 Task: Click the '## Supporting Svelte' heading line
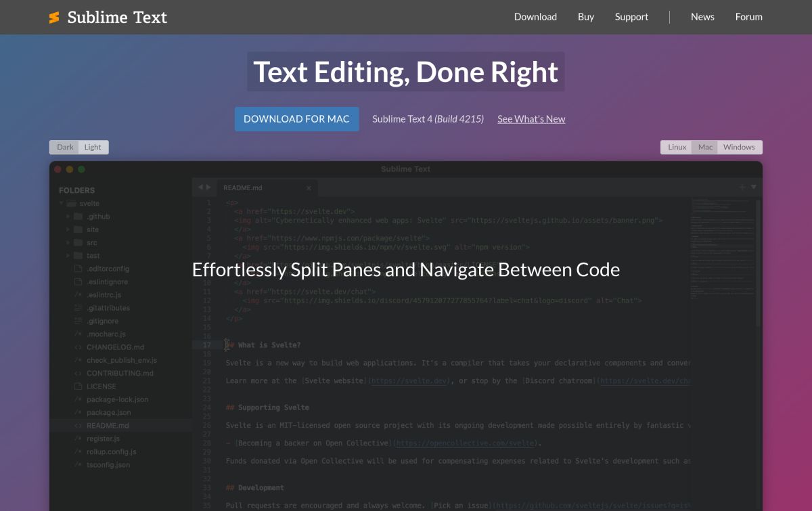point(267,407)
